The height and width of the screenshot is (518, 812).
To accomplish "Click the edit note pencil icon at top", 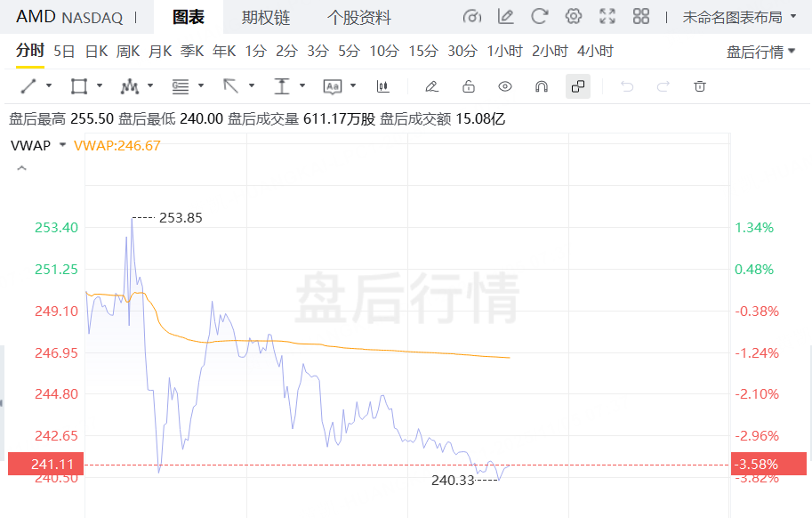I will [505, 17].
